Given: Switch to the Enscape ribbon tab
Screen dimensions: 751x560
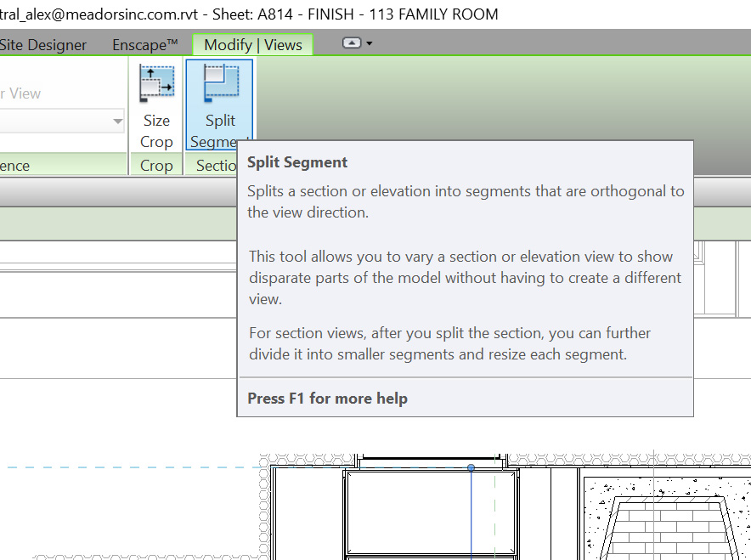Looking at the screenshot, I should pyautogui.click(x=144, y=44).
